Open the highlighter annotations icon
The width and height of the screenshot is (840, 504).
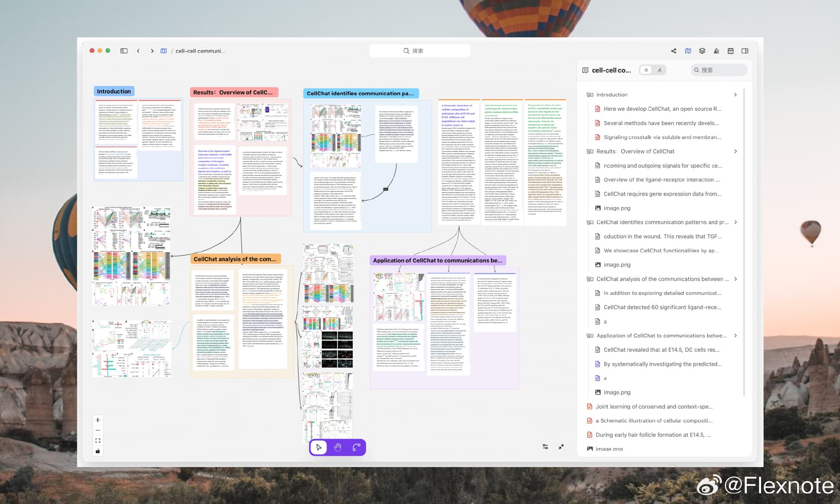tap(717, 51)
